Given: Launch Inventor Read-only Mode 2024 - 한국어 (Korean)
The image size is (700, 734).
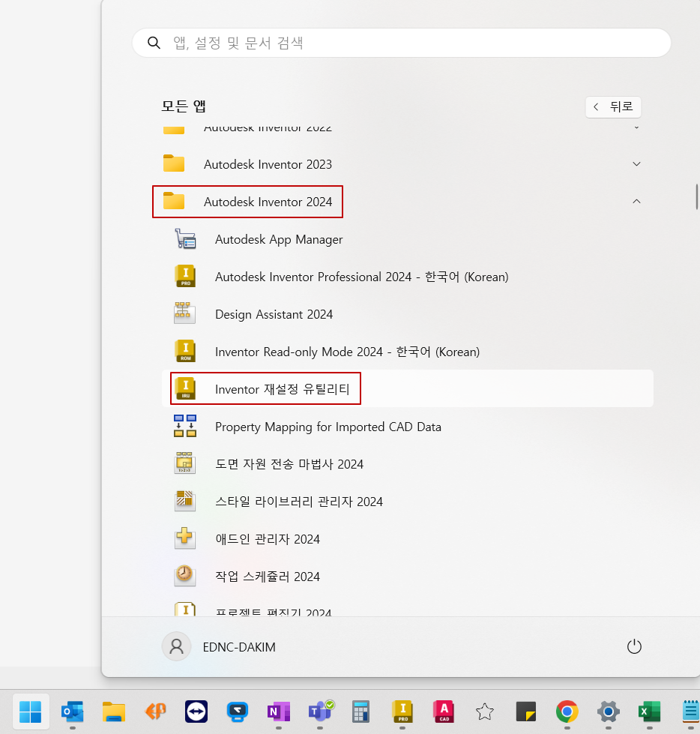Looking at the screenshot, I should click(408, 351).
